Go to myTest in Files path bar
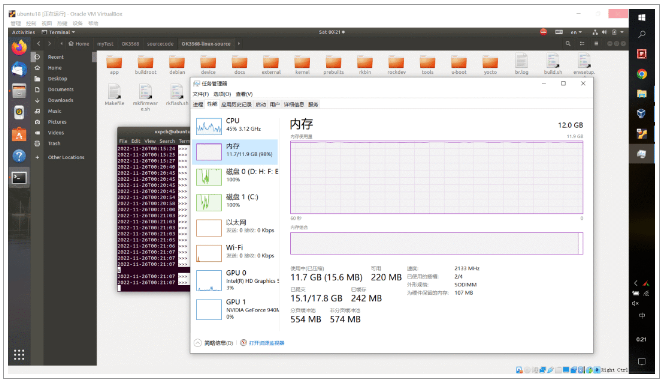Image resolution: width=664 pixels, height=385 pixels. [x=105, y=44]
